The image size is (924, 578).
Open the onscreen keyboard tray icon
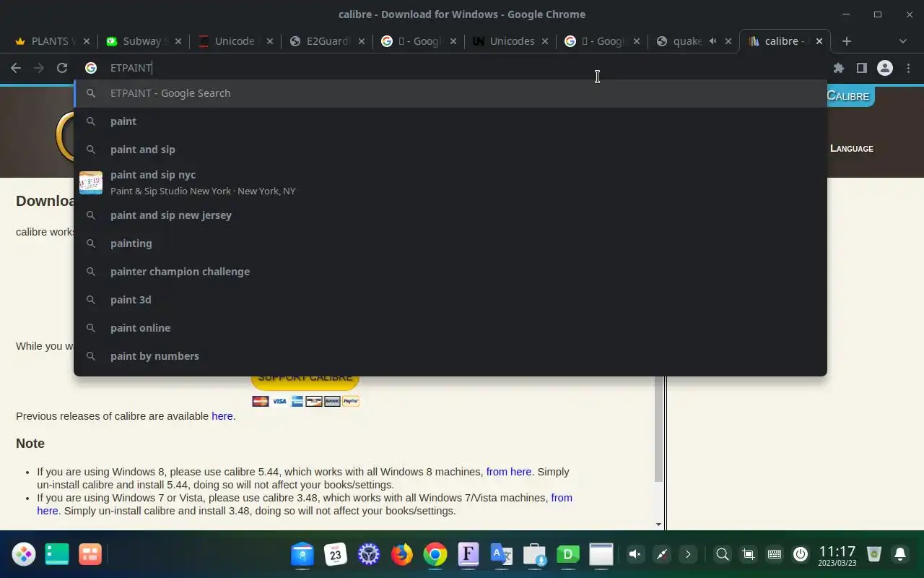[775, 554]
